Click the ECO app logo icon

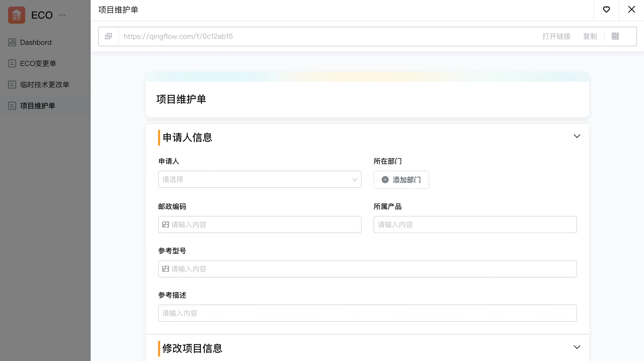[x=17, y=15]
